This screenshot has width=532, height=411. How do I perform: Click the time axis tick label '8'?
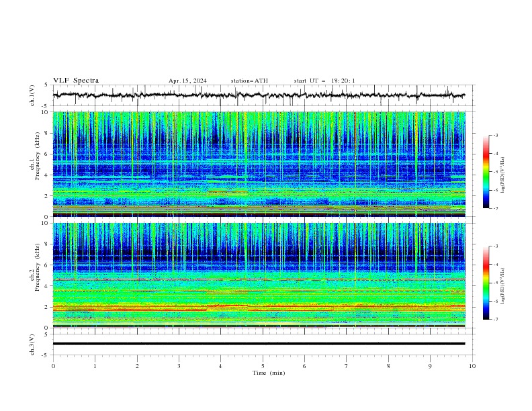coord(388,366)
